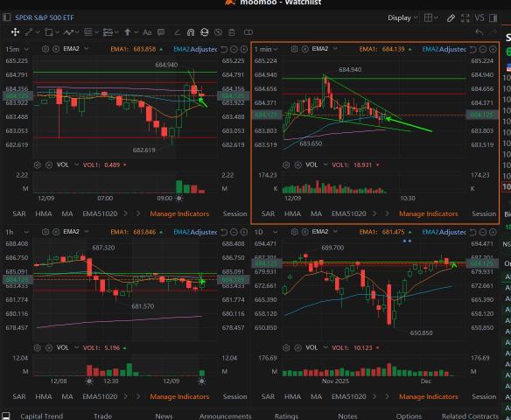This screenshot has width=511, height=420.
Task: Toggle hide all drawings
Action: pos(218,31)
